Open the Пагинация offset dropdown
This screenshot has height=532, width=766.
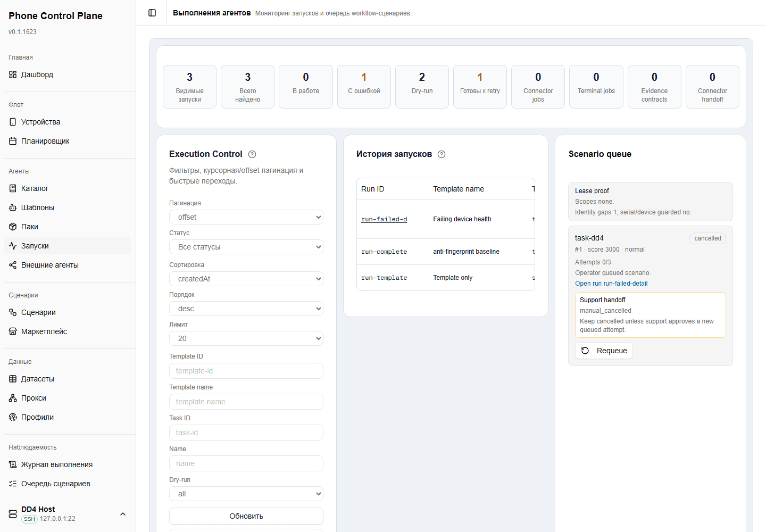tap(246, 217)
